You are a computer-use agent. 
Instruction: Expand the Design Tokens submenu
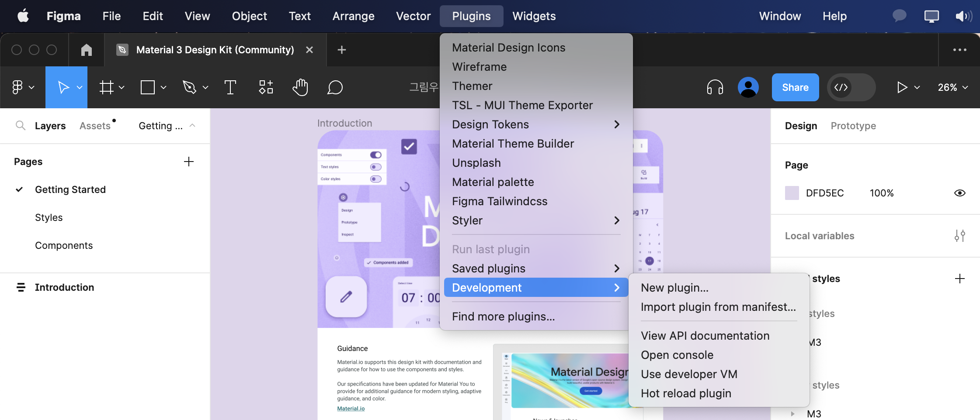click(x=536, y=124)
